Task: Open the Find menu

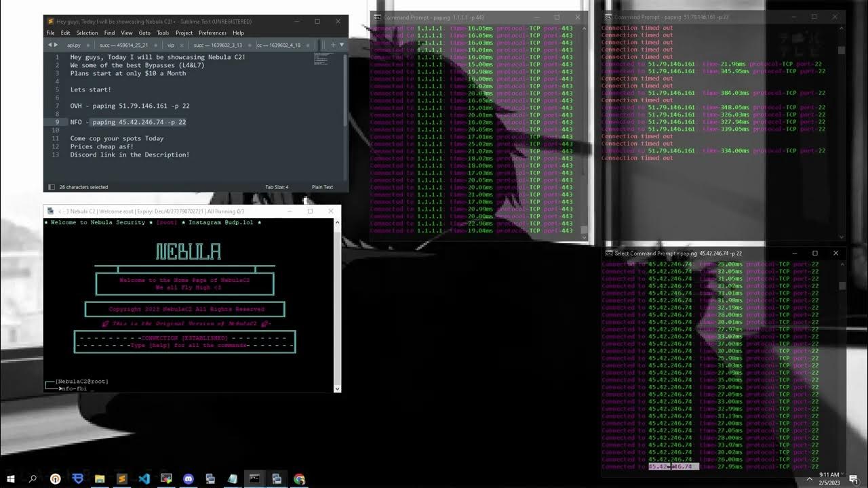Action: [x=109, y=33]
